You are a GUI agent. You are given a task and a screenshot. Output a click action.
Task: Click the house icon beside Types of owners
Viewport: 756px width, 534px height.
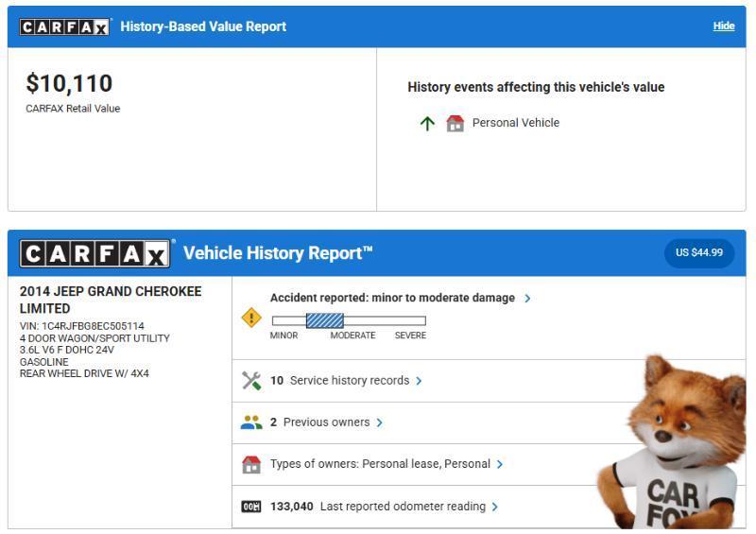pyautogui.click(x=251, y=464)
